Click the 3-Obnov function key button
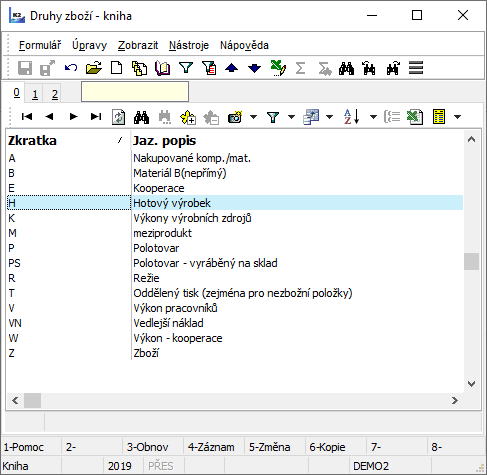Screen dimensions: 487x475 (x=153, y=447)
